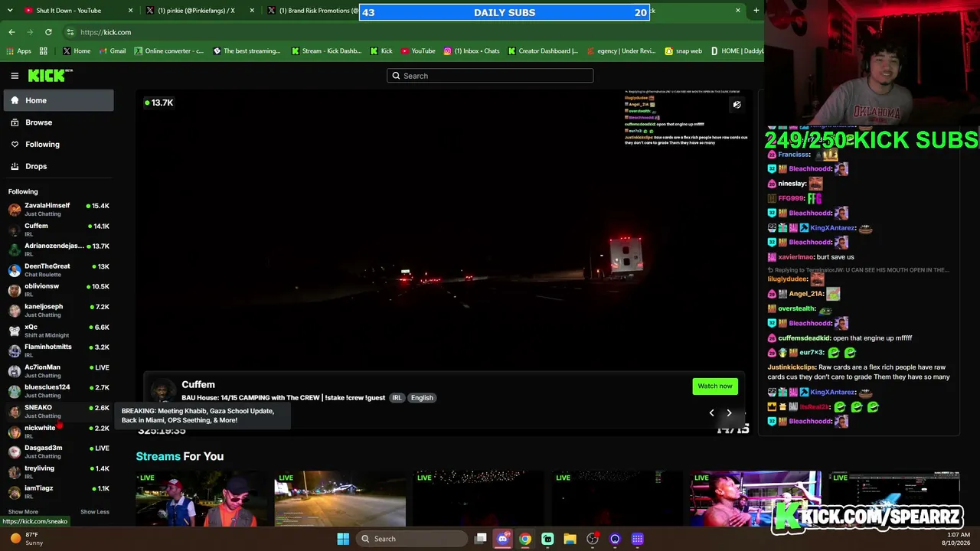980x551 pixels.
Task: Open the Online converter bookmark
Action: [x=169, y=51]
